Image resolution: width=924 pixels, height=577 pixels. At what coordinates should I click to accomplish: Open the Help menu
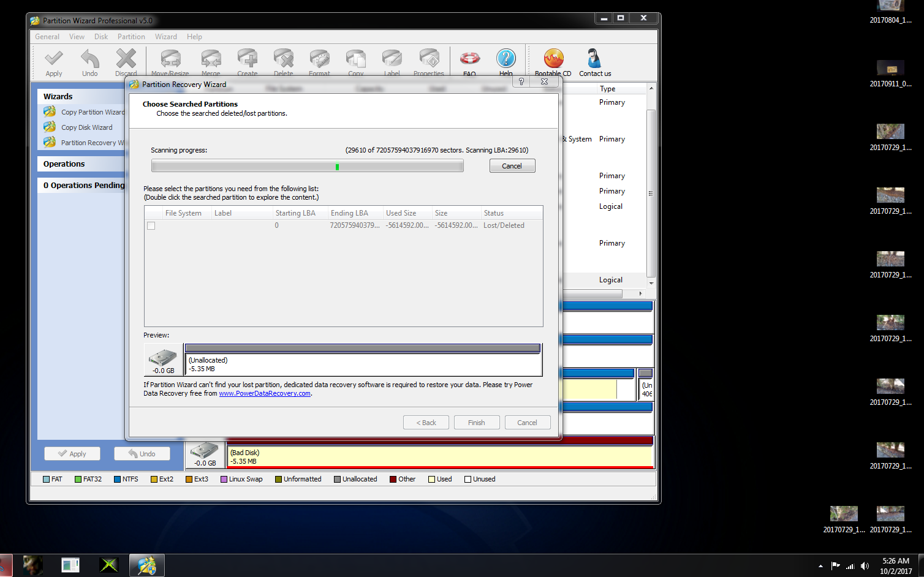[194, 37]
